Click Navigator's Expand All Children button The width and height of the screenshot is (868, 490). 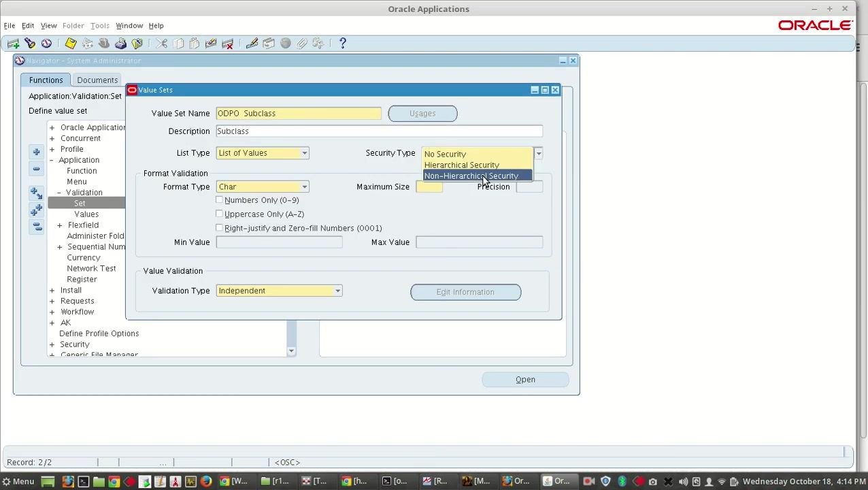click(x=36, y=194)
